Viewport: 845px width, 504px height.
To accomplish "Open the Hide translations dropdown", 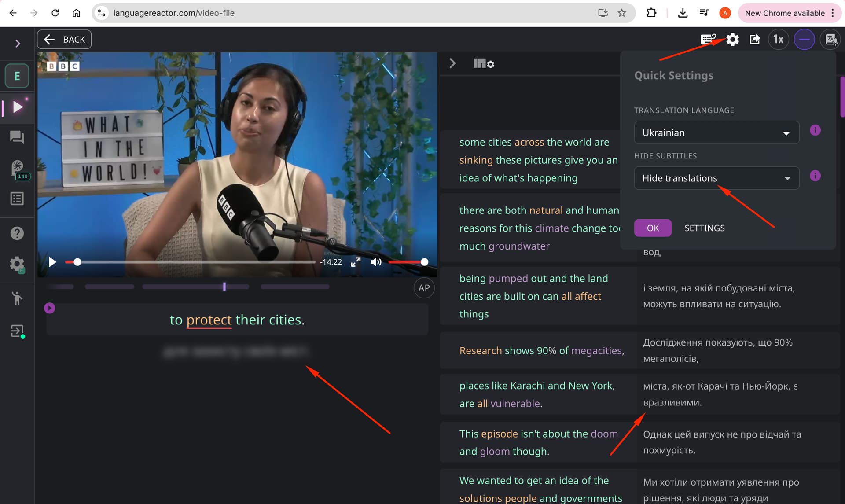I will (716, 178).
